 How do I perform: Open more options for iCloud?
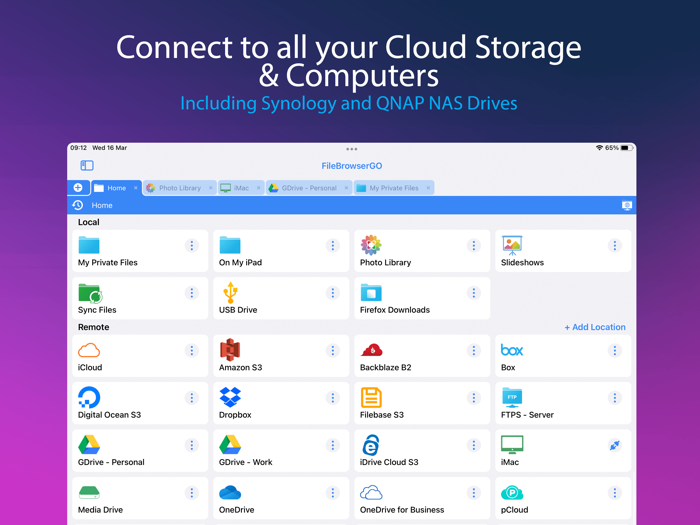click(192, 350)
